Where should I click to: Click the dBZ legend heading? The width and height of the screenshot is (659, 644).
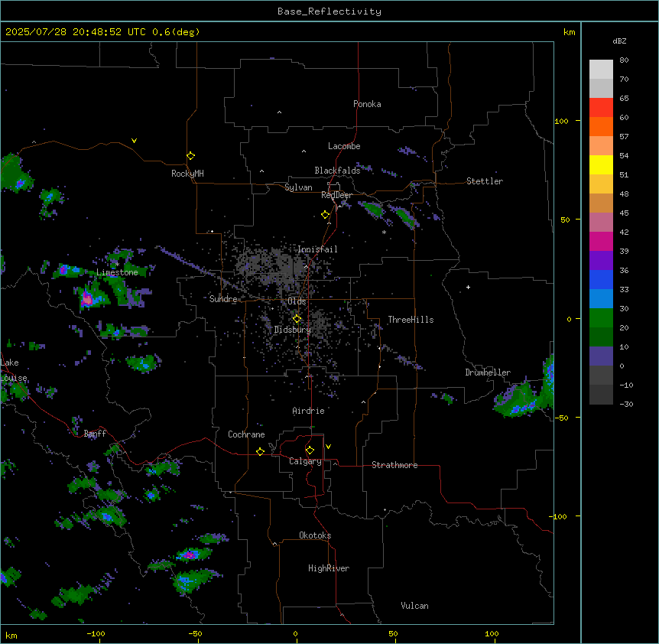click(619, 41)
